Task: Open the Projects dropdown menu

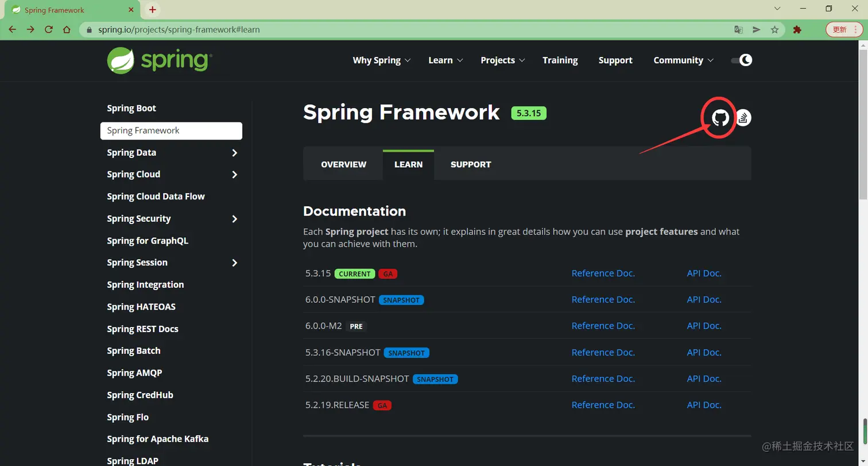Action: 503,60
